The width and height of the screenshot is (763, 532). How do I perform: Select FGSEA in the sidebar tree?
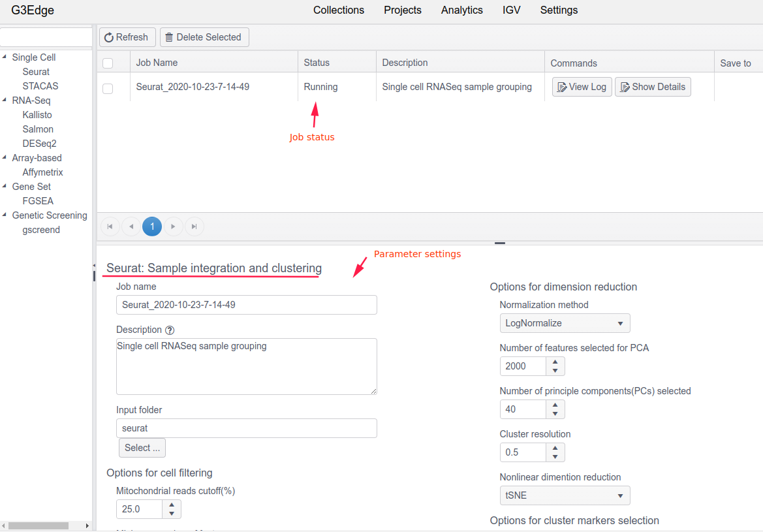pos(38,201)
